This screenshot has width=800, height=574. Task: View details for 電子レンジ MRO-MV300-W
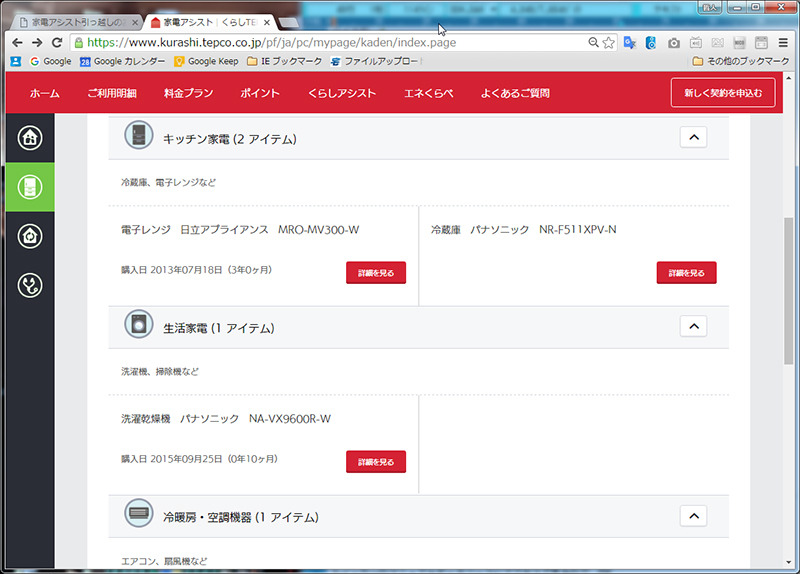[x=376, y=273]
